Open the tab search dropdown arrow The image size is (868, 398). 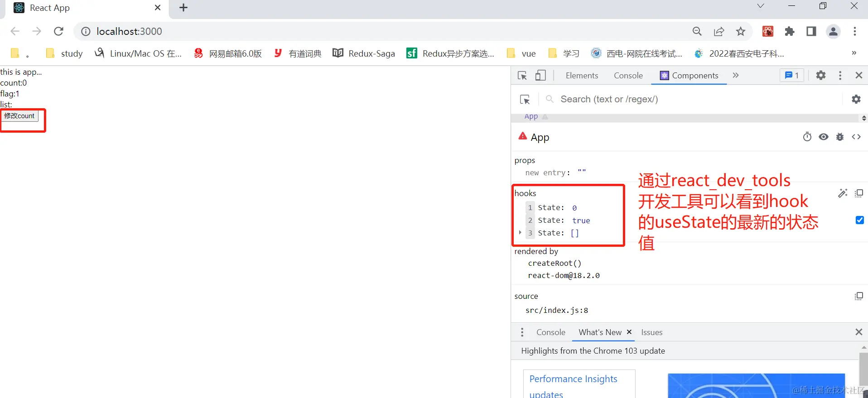click(761, 6)
